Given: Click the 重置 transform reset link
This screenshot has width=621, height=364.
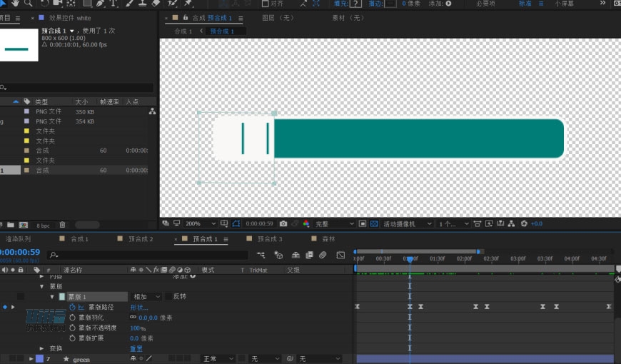Looking at the screenshot, I should click(x=136, y=348).
